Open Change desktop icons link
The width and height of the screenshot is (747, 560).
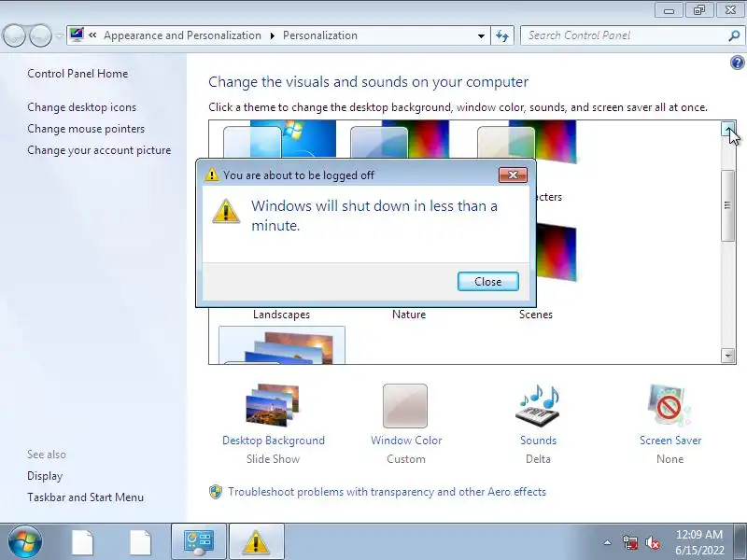(x=81, y=107)
